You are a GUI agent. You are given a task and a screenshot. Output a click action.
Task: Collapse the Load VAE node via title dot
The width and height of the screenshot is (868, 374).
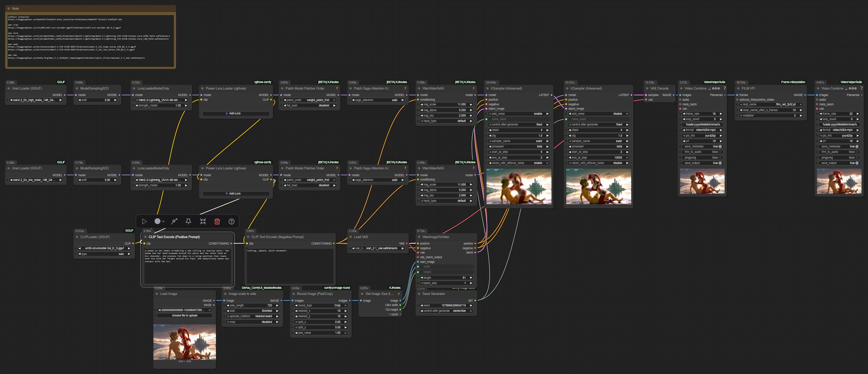(x=350, y=237)
